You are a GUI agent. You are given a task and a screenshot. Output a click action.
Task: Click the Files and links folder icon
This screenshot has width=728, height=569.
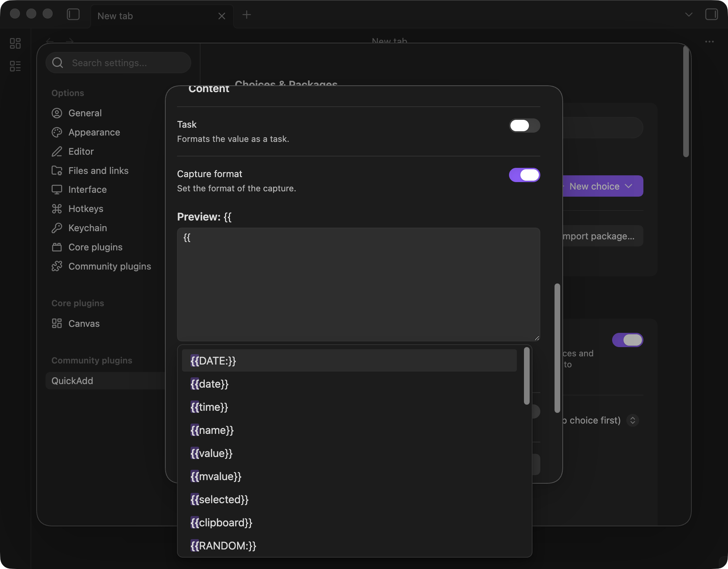coord(57,171)
